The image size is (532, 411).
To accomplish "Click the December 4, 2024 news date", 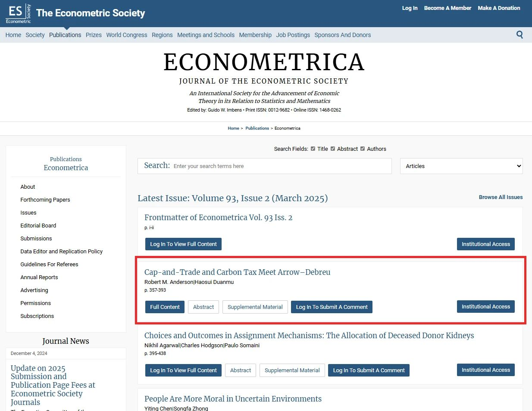I will (x=29, y=353).
